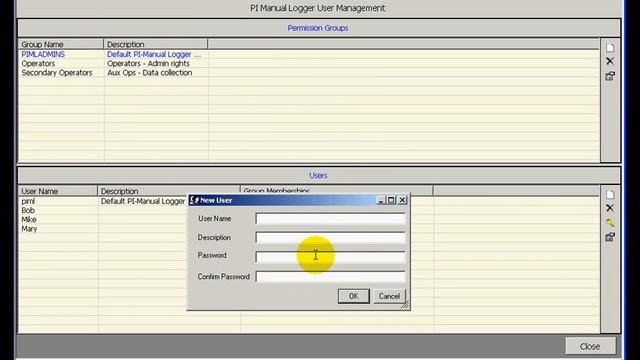Click the New User dialog resize grip
Viewport: 640px width, 360px height.
404,304
